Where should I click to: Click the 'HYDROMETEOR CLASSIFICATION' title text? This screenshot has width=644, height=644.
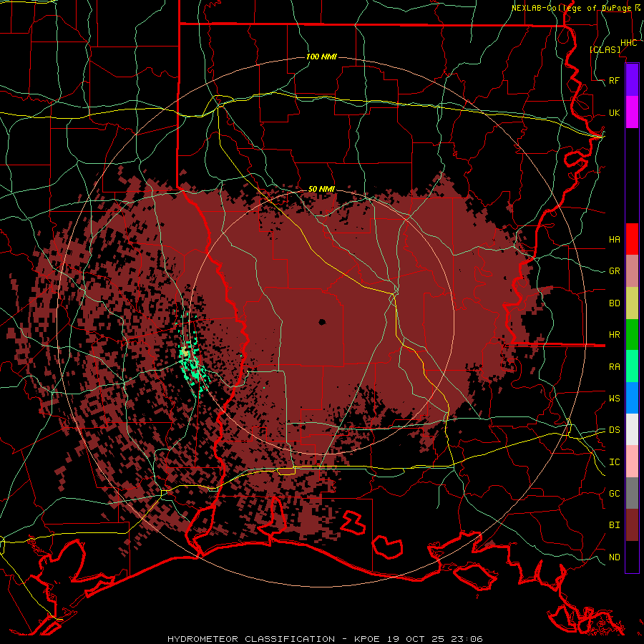point(251,639)
